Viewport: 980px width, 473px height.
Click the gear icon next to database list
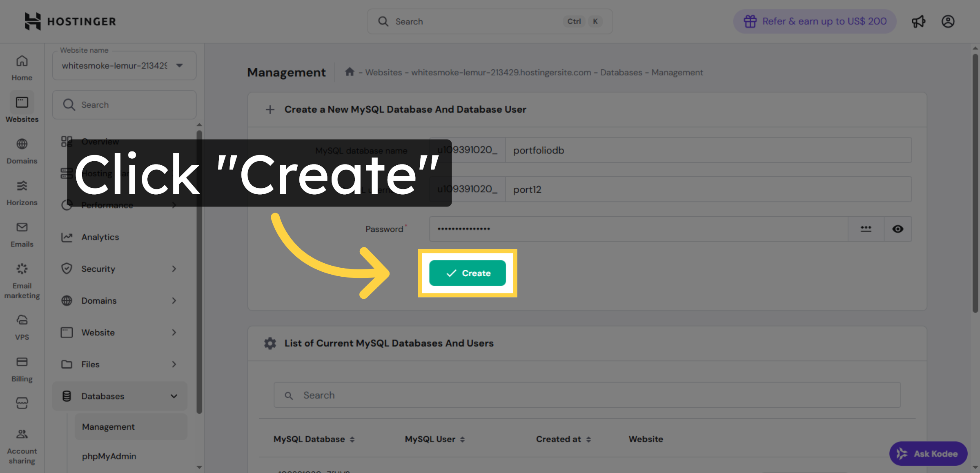[269, 343]
